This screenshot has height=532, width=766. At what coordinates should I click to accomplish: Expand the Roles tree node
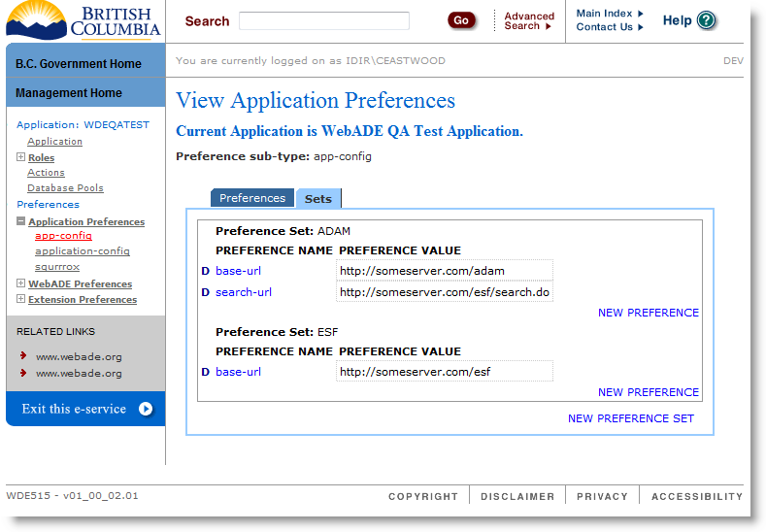pos(20,157)
